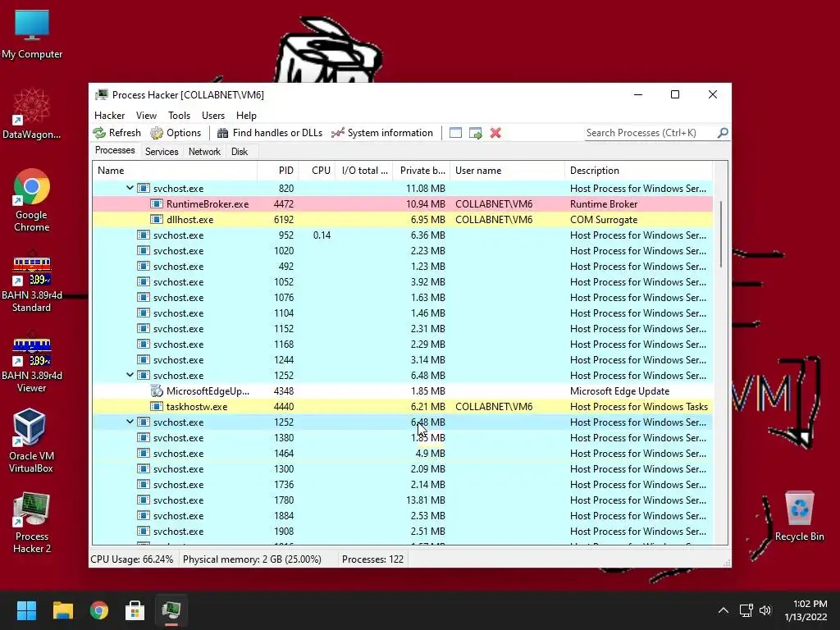Click the find window and thread icon
This screenshot has height=630, width=840.
pyautogui.click(x=475, y=133)
